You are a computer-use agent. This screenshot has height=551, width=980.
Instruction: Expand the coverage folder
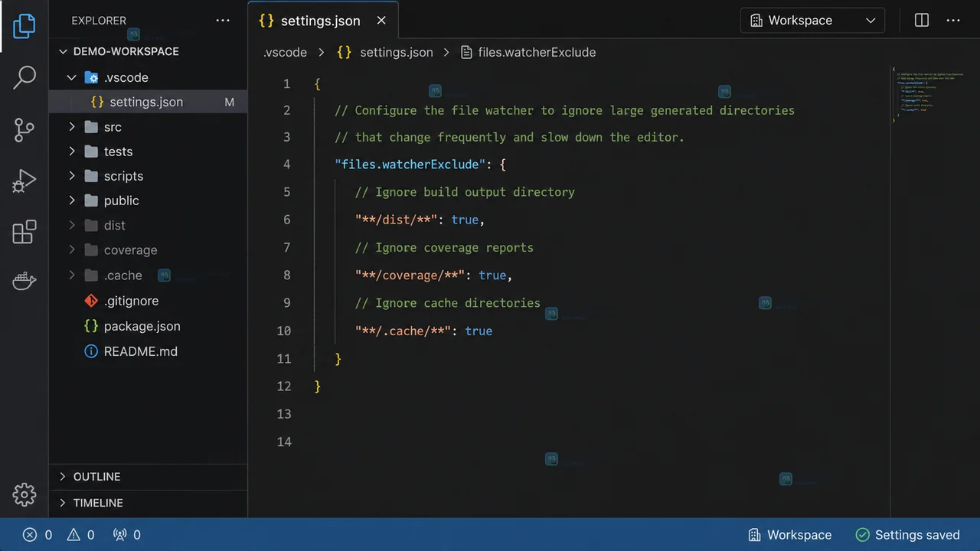(72, 250)
